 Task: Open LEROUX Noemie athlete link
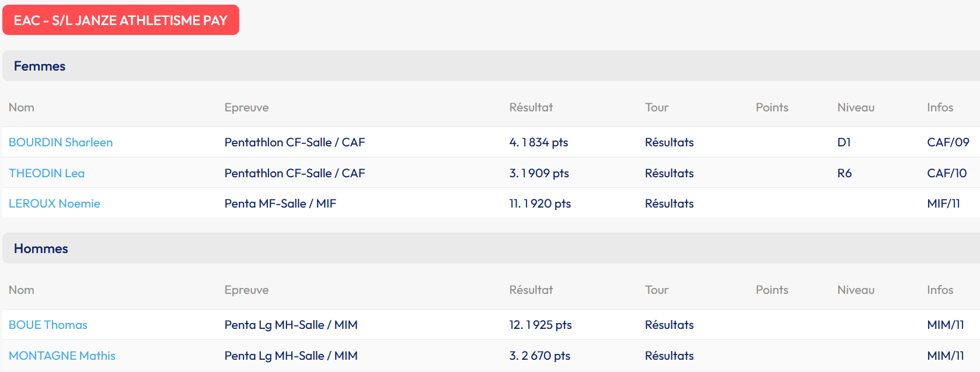click(54, 203)
